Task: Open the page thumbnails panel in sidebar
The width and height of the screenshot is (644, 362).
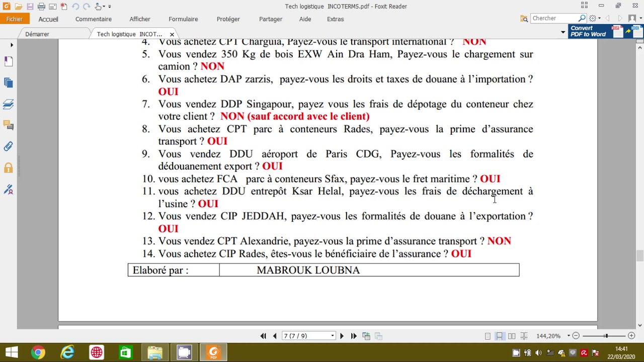Action: pyautogui.click(x=9, y=83)
